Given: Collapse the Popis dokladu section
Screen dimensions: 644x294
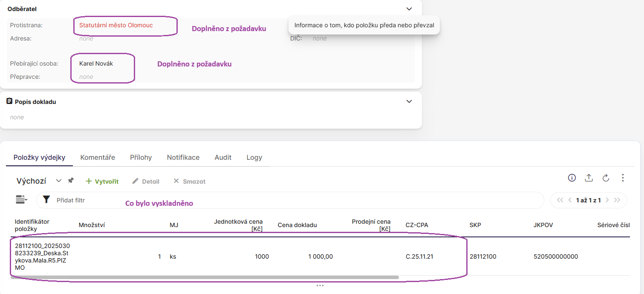Looking at the screenshot, I should (x=409, y=101).
